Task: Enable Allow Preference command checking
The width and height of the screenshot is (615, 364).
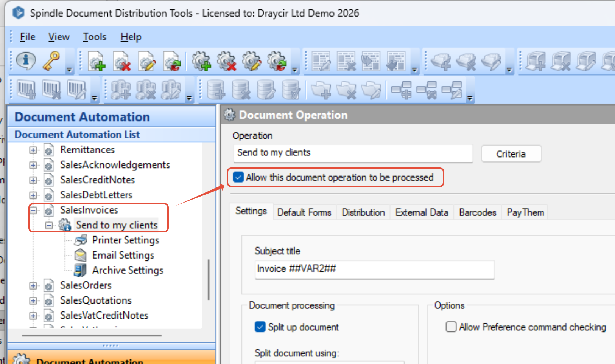Action: [451, 327]
